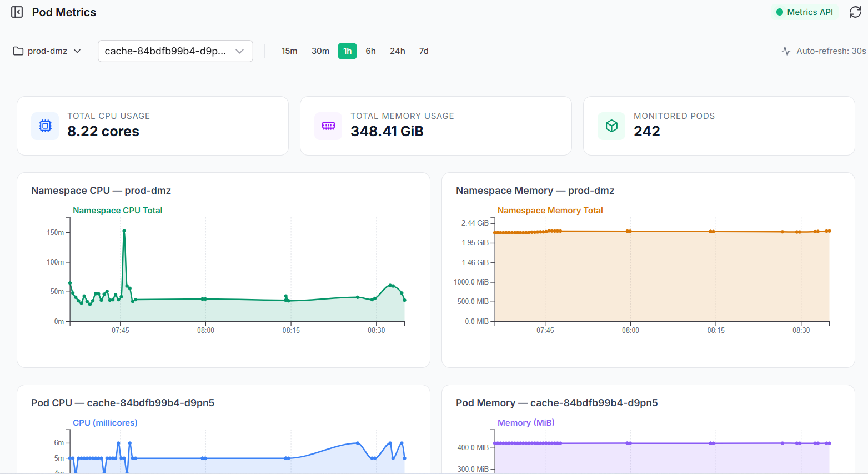Click the 0.0 MiB axis label
Screen dimensions: 868x474
click(x=477, y=322)
